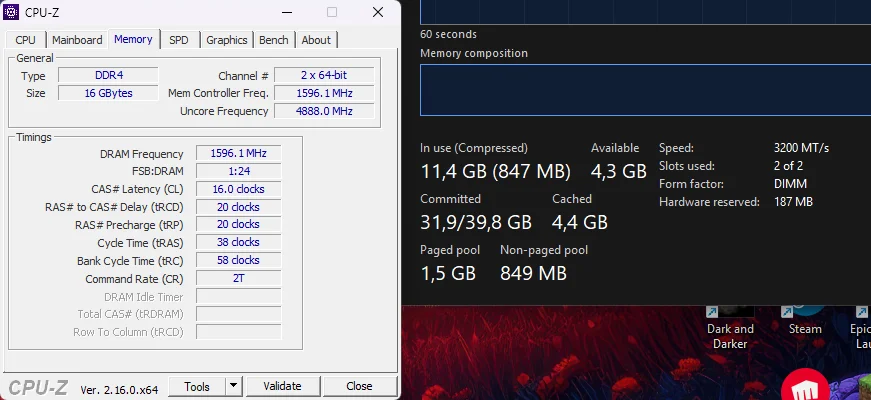Click the Memory composition bar
871x400 pixels.
[x=645, y=90]
